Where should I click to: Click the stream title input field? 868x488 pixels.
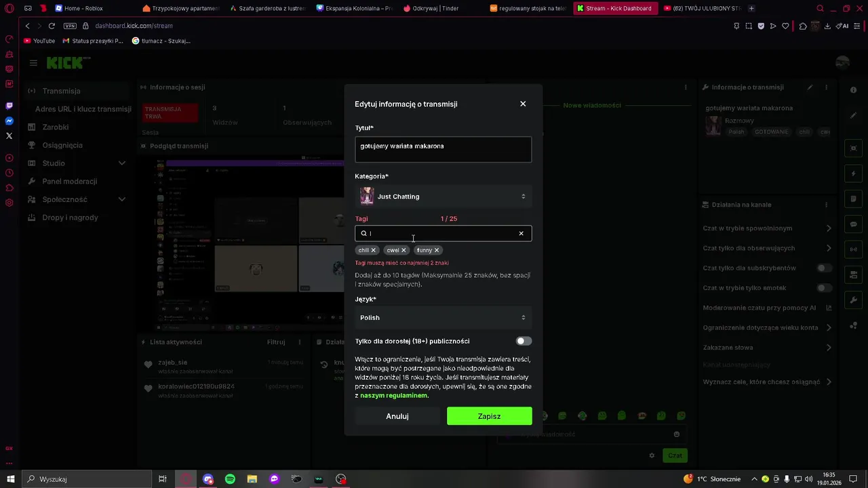pos(443,149)
